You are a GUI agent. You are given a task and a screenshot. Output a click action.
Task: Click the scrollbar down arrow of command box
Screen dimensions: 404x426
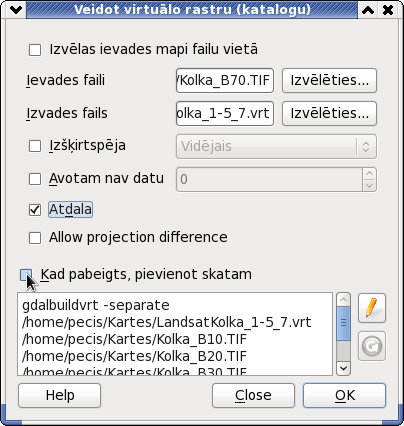click(x=343, y=369)
